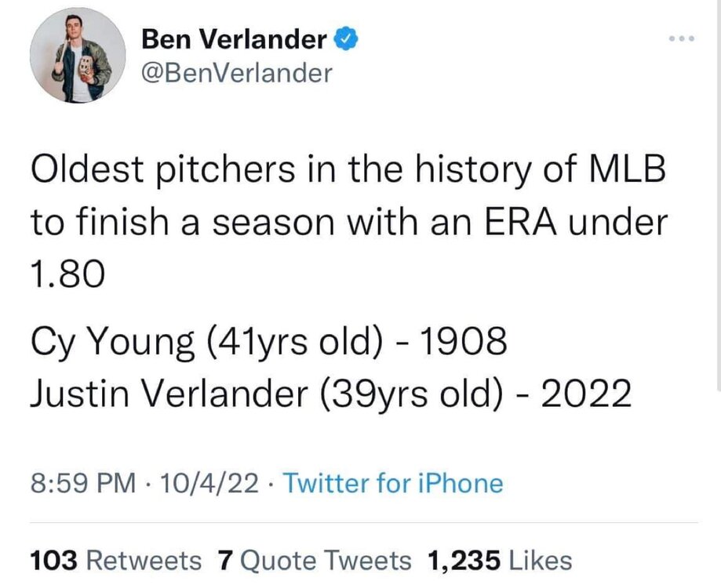The height and width of the screenshot is (588, 721).
Task: Click the Twitter for iPhone source link
Action: (x=392, y=482)
